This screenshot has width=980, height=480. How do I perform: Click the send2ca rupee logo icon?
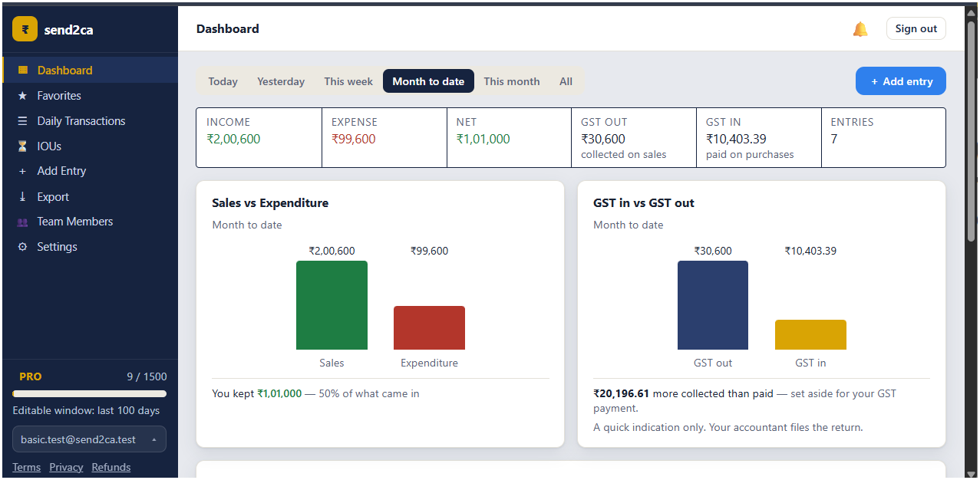[x=25, y=29]
